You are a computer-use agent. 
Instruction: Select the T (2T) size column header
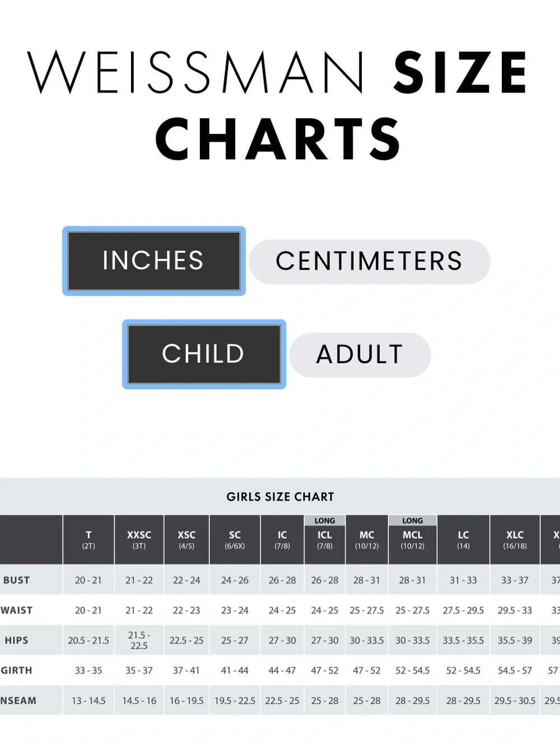[88, 540]
